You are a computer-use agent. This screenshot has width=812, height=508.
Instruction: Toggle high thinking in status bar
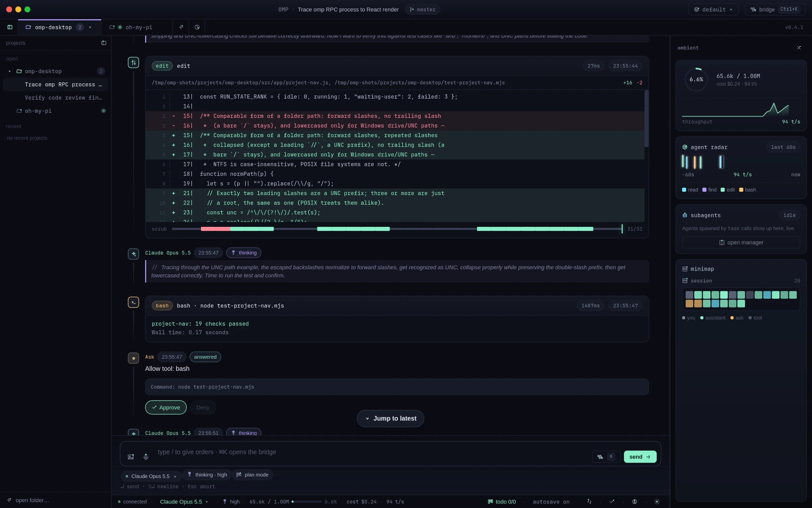pyautogui.click(x=231, y=502)
